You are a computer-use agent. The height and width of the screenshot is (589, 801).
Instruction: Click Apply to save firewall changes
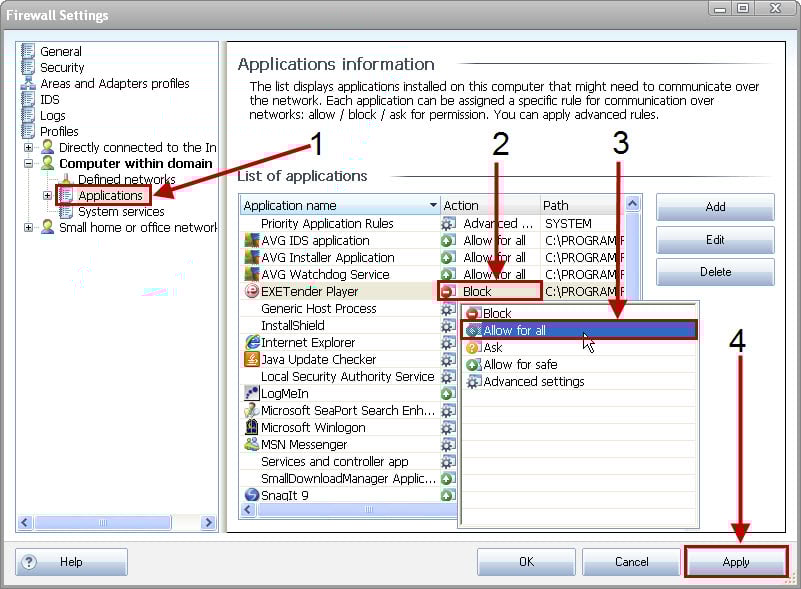tap(736, 562)
